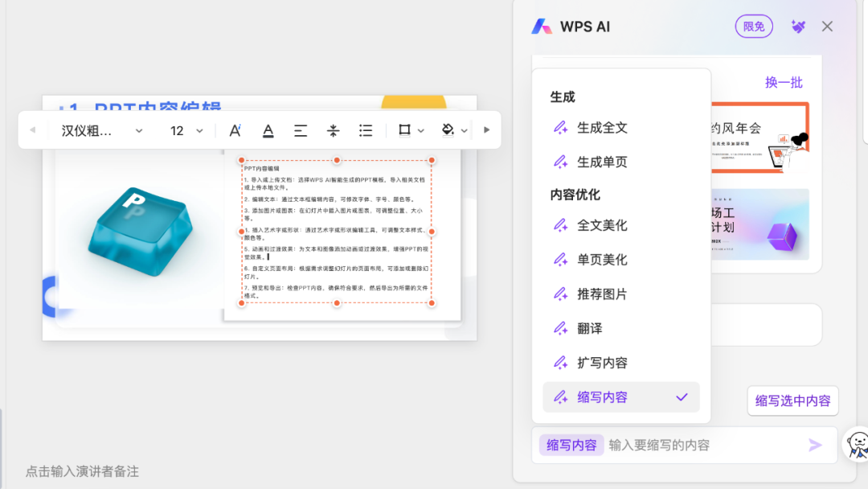The height and width of the screenshot is (489, 868).
Task: Click the checkmark beside 缩写内容
Action: click(682, 397)
